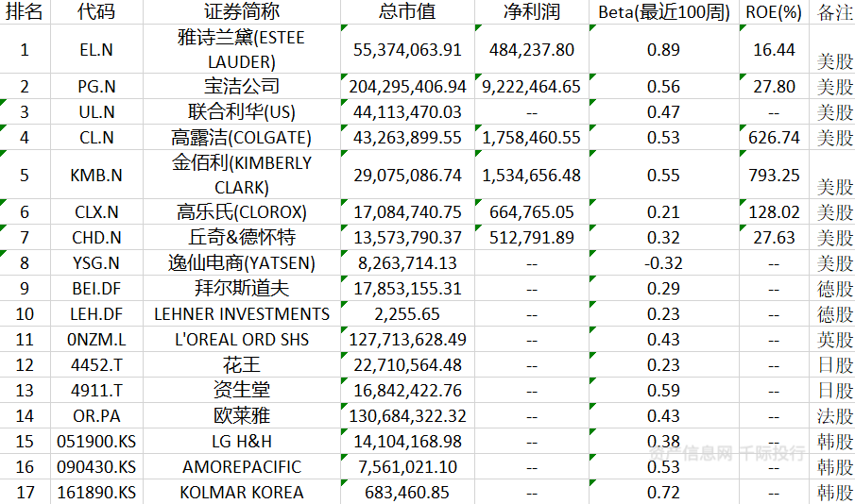Select the L'OREAL ORD SHS cell

click(x=242, y=340)
